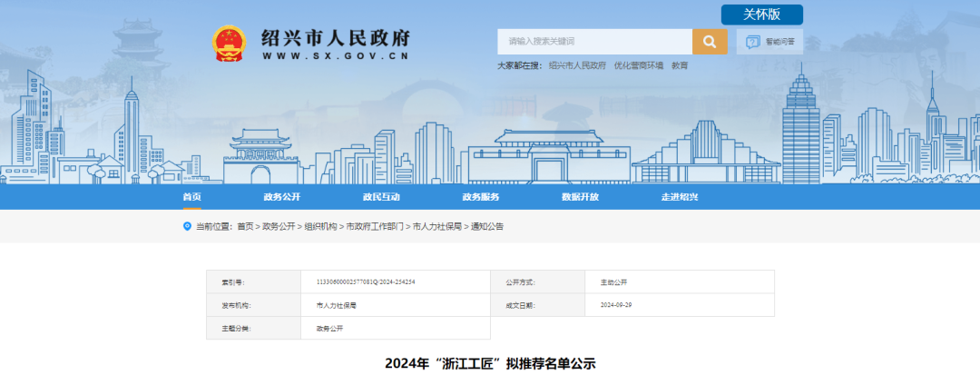Switch to 关怀版 accessibility mode
The height and width of the screenshot is (375, 980).
[x=761, y=15]
